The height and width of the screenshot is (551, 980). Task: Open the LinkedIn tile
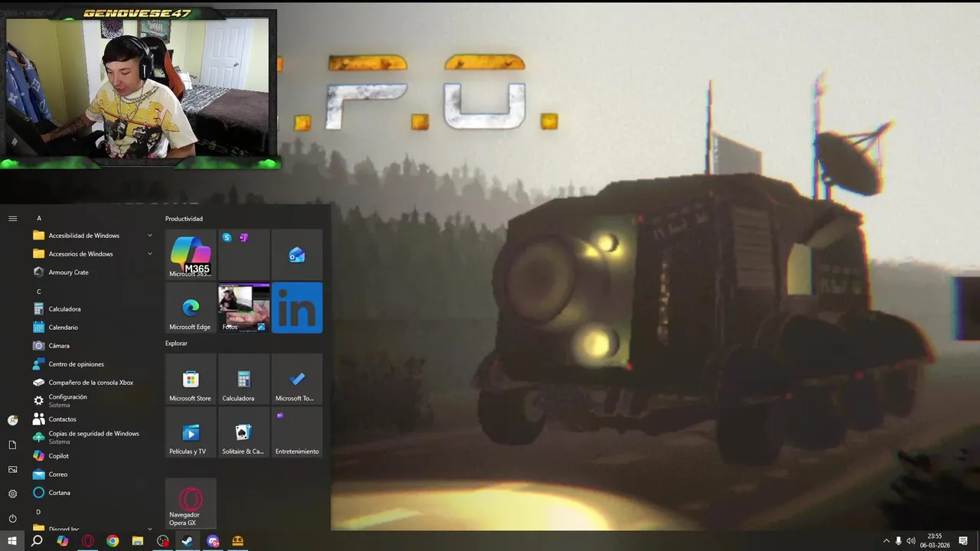[297, 308]
